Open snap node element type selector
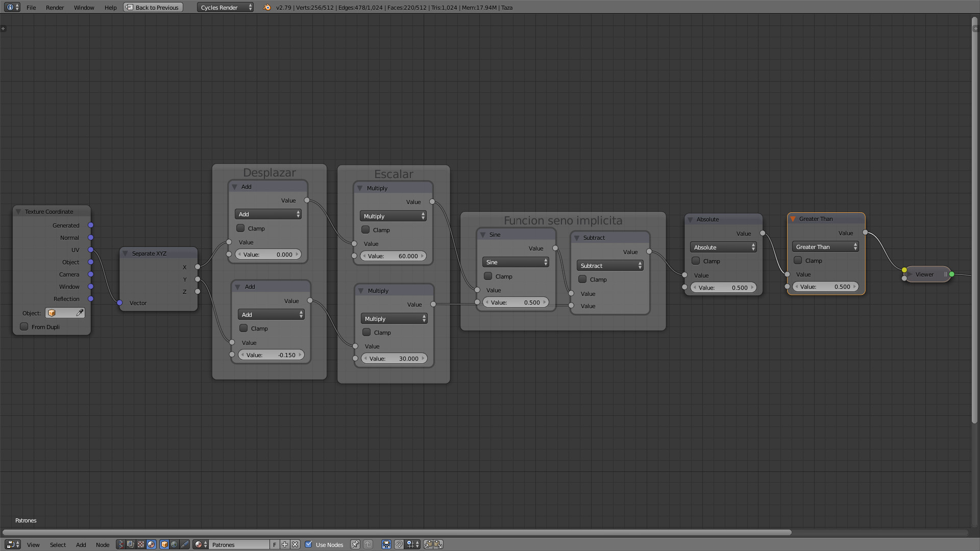The height and width of the screenshot is (551, 980). pos(413,544)
